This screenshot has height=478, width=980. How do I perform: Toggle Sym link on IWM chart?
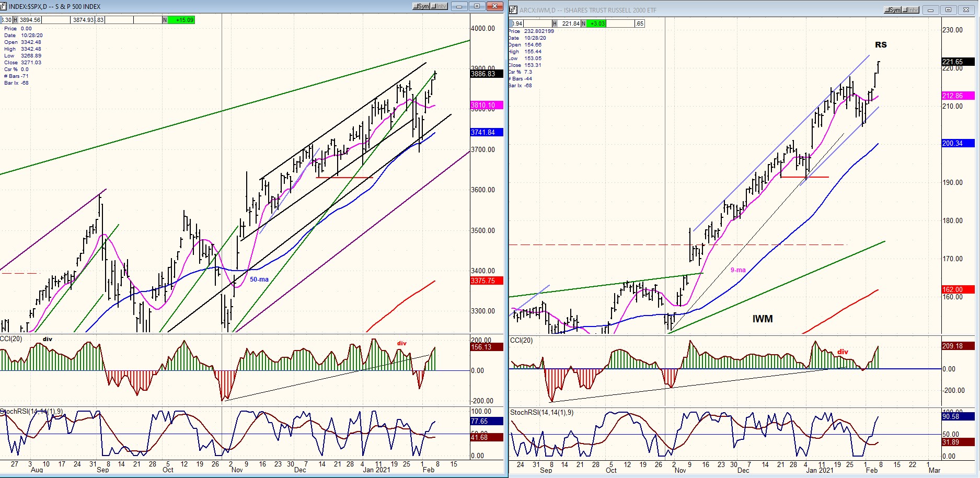pyautogui.click(x=893, y=10)
